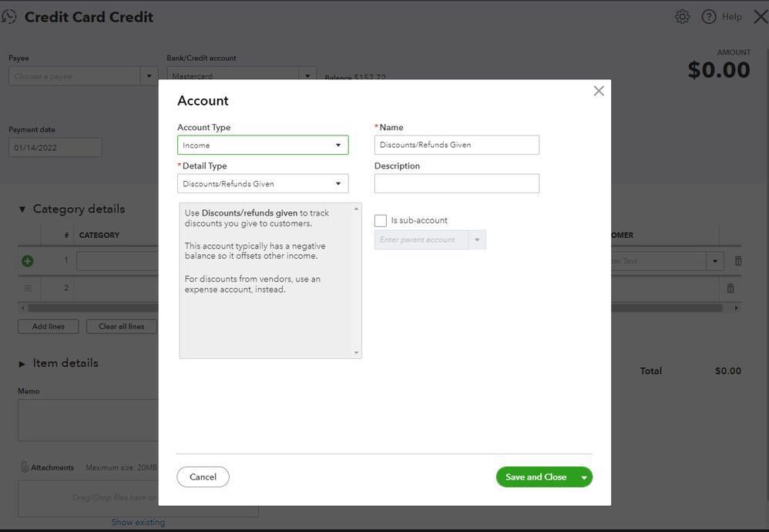The height and width of the screenshot is (532, 769).
Task: Click the Cancel button
Action: coord(203,477)
